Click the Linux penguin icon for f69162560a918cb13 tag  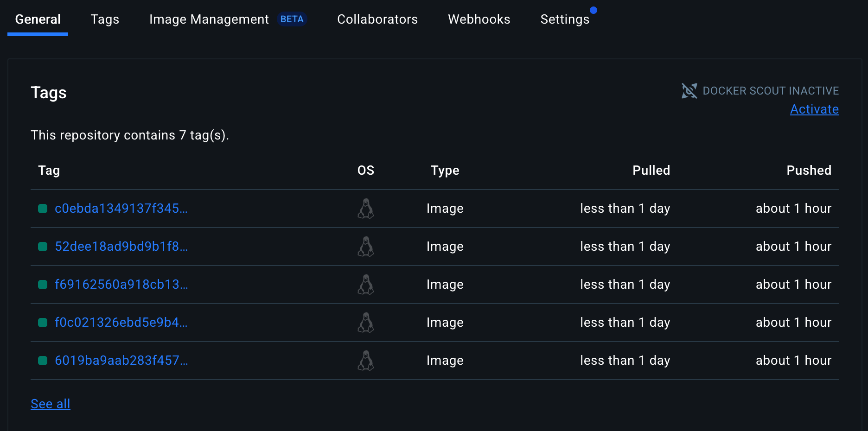(x=366, y=285)
